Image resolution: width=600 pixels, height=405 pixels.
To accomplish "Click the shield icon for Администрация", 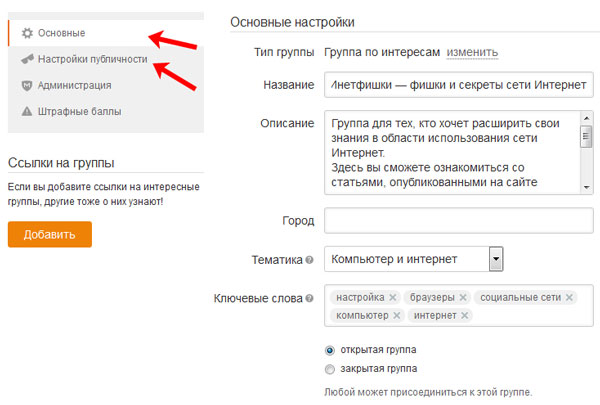I will coord(27,85).
